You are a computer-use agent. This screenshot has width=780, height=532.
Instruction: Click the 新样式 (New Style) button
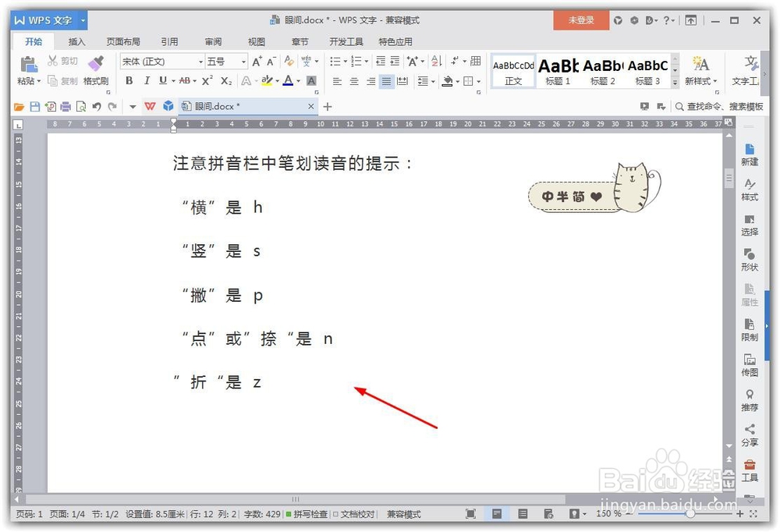point(700,69)
